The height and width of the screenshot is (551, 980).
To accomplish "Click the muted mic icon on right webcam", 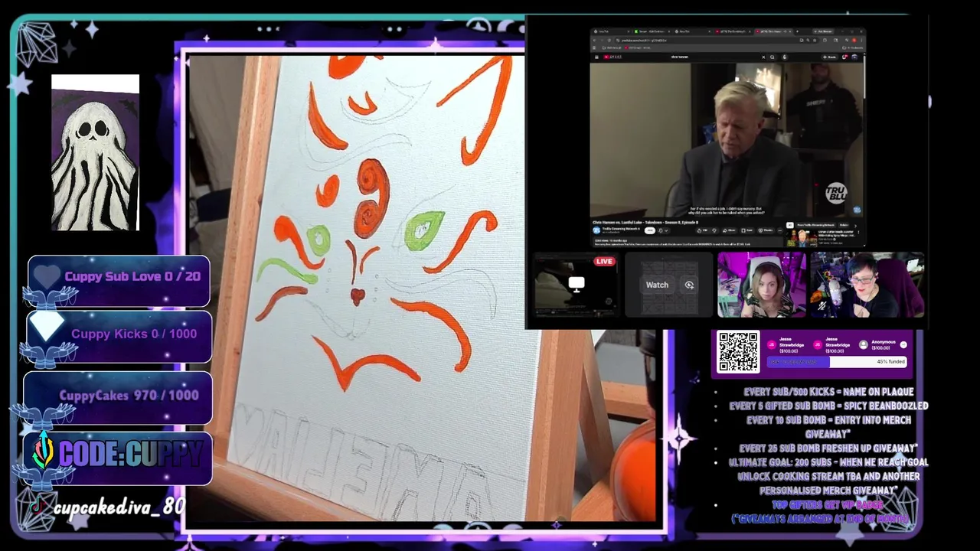I will [x=822, y=305].
